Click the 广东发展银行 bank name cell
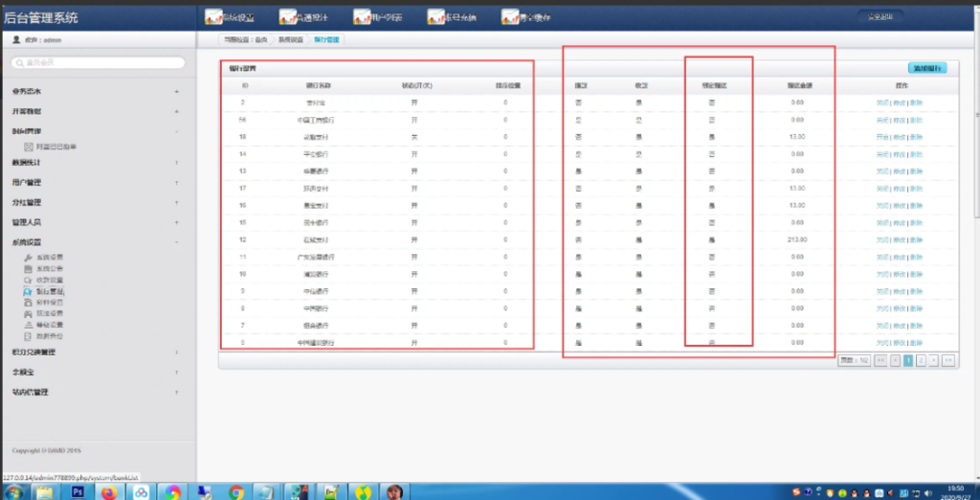This screenshot has height=500, width=980. (314, 257)
